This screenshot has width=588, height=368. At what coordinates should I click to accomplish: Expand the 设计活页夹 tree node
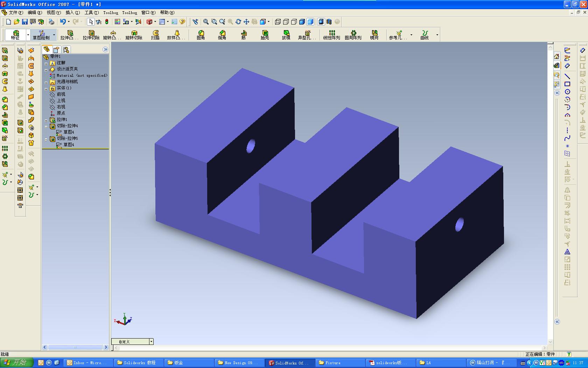point(46,70)
